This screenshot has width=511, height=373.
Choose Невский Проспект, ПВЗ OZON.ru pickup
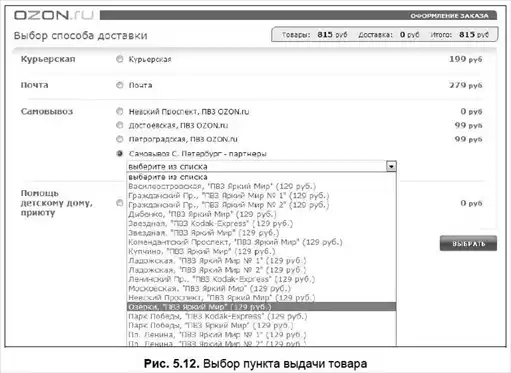tap(119, 111)
